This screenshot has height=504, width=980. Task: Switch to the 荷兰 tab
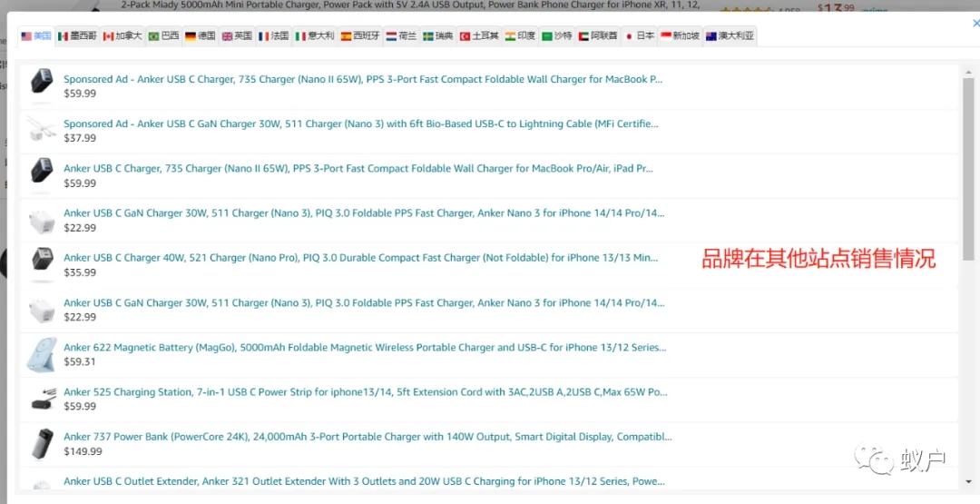point(401,36)
